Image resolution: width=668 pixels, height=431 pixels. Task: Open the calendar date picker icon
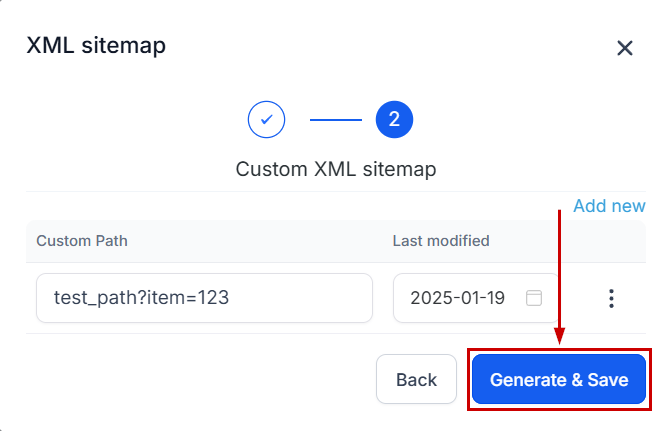pos(534,298)
